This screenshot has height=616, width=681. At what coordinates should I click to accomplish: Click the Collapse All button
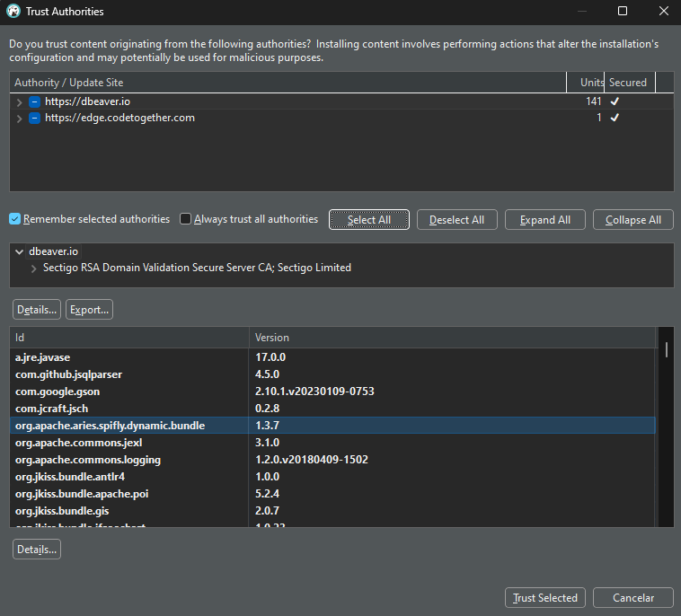pos(633,220)
